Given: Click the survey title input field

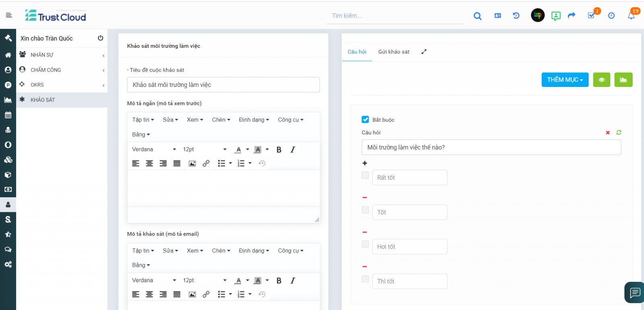Looking at the screenshot, I should [223, 85].
